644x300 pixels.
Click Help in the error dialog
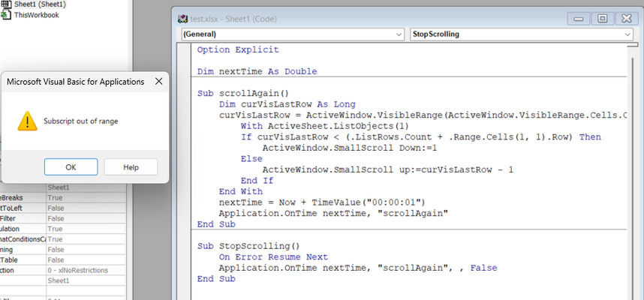[131, 167]
